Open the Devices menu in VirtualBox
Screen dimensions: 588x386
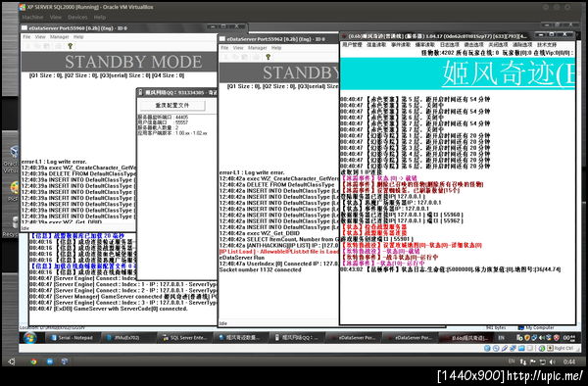tap(77, 18)
